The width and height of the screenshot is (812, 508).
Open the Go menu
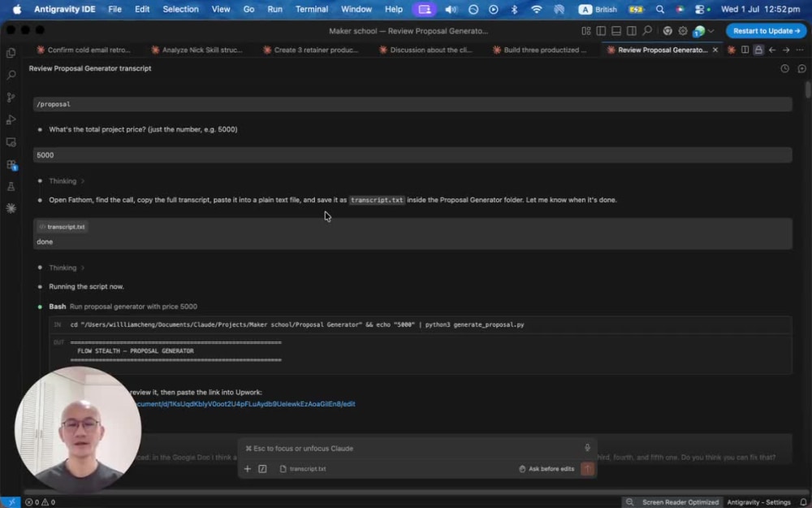248,9
